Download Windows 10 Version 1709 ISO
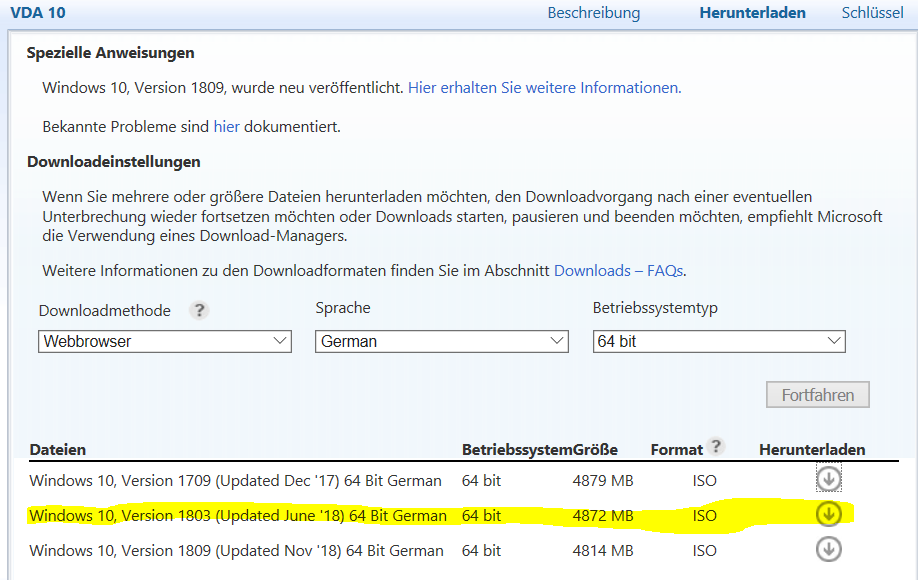The height and width of the screenshot is (580, 918). pos(828,479)
